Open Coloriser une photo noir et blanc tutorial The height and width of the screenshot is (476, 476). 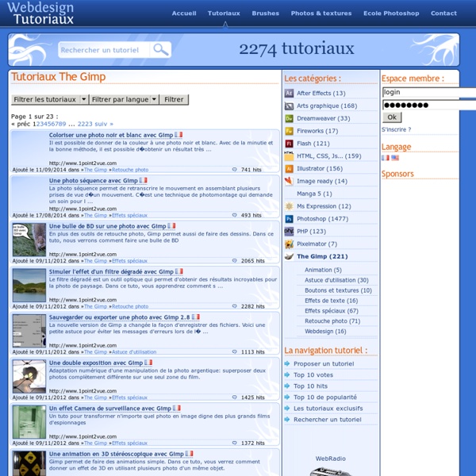tap(111, 135)
